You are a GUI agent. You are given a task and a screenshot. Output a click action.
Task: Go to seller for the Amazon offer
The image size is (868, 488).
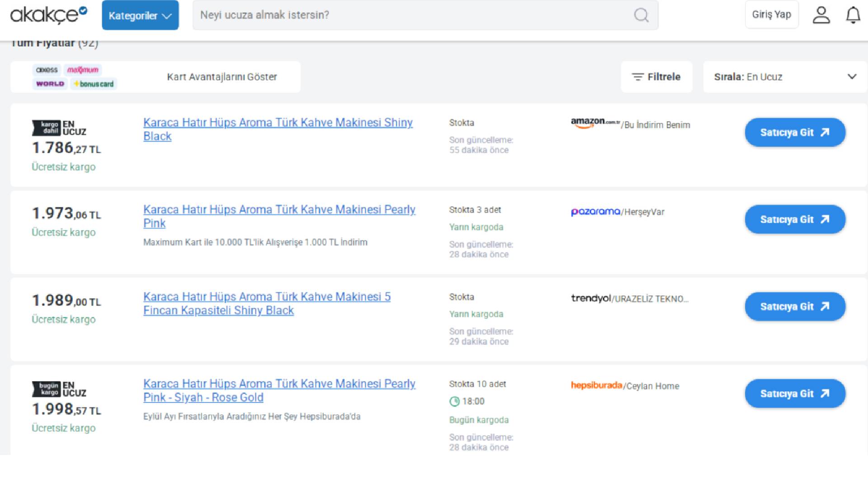pyautogui.click(x=795, y=132)
